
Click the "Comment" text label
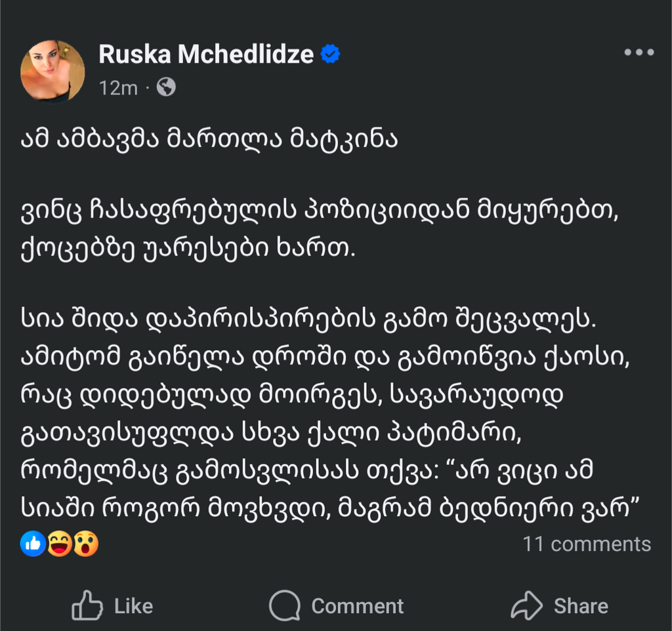pyautogui.click(x=357, y=606)
